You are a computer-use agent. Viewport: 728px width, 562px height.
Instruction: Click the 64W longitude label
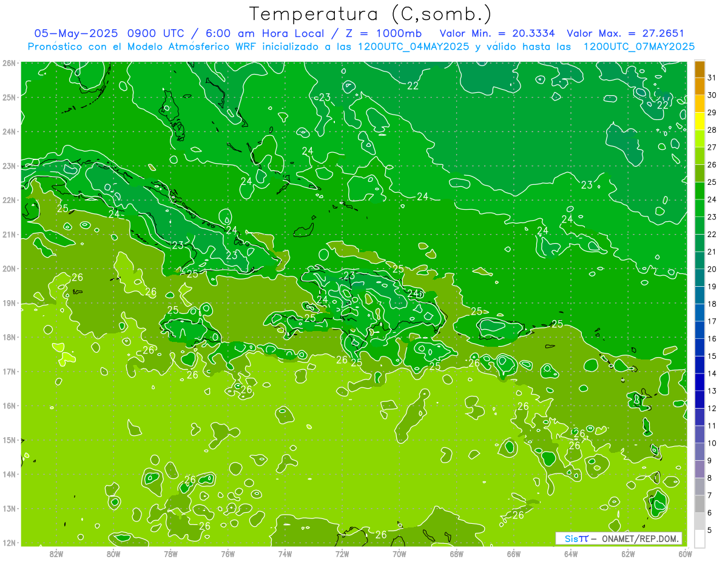point(571,554)
